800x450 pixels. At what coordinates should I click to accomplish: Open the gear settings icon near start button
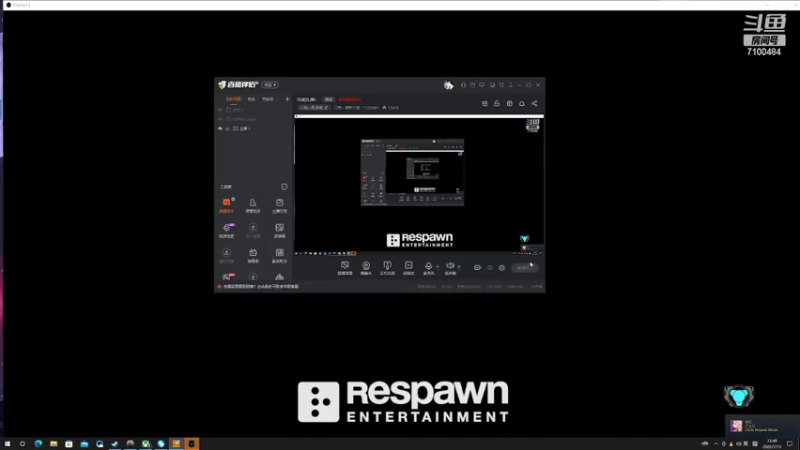(x=502, y=268)
